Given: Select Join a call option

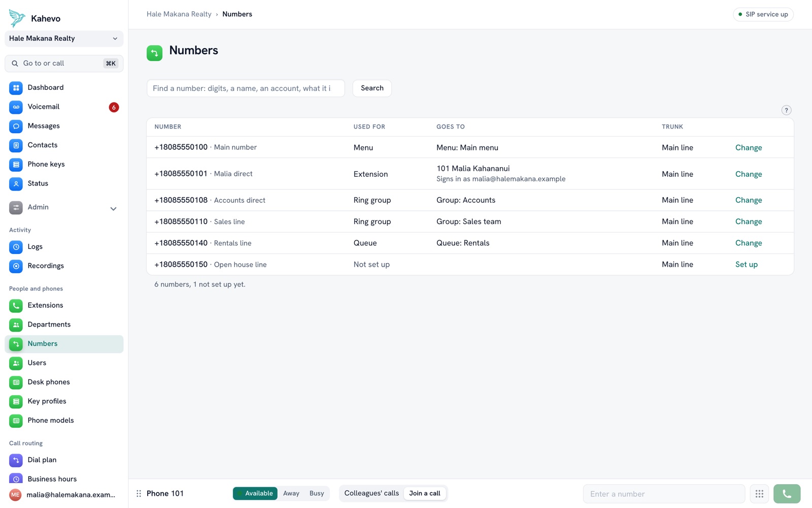Looking at the screenshot, I should tap(425, 493).
